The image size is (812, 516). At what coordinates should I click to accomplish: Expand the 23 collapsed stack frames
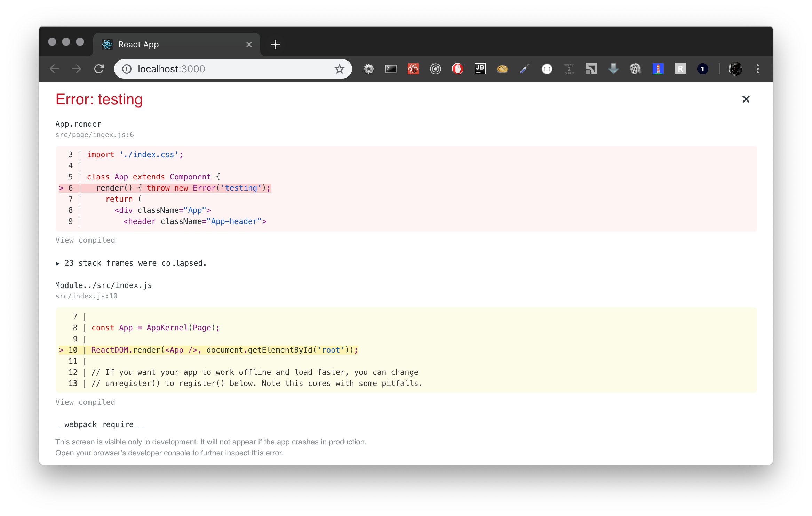point(132,263)
